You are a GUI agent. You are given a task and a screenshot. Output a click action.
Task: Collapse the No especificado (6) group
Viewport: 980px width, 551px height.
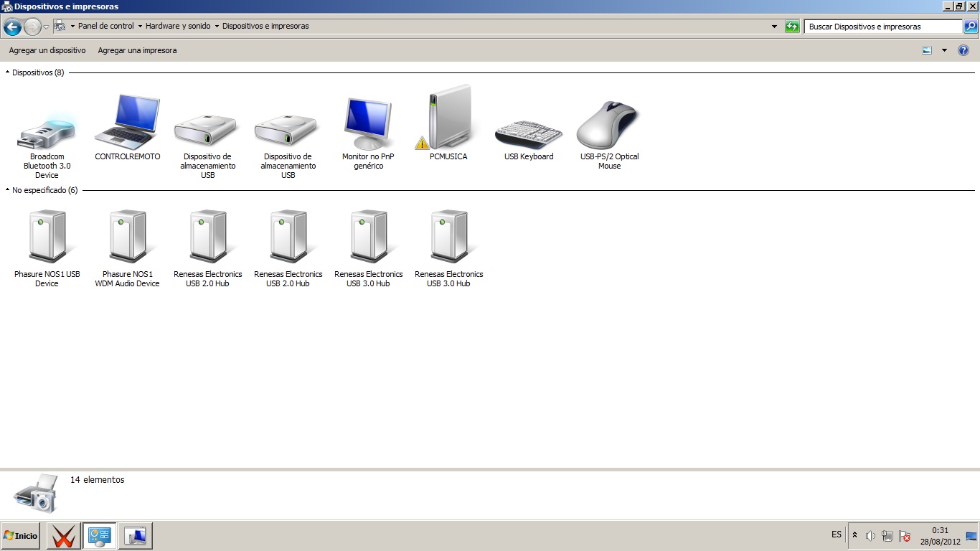point(7,190)
